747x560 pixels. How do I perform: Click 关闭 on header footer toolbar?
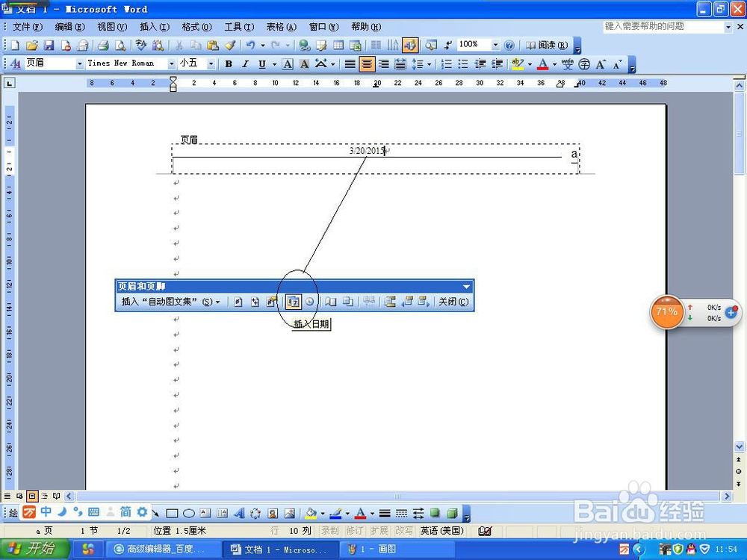point(453,302)
